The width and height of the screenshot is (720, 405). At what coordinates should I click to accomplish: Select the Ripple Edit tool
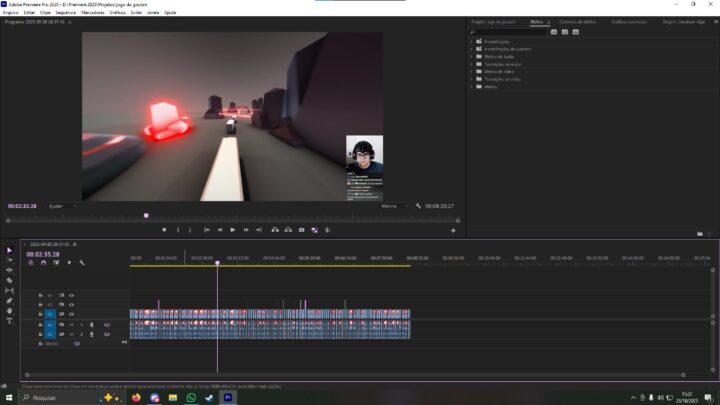click(x=9, y=270)
